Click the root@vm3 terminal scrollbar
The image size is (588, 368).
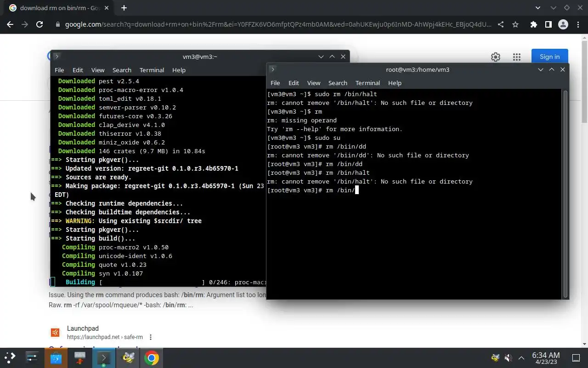click(x=565, y=194)
